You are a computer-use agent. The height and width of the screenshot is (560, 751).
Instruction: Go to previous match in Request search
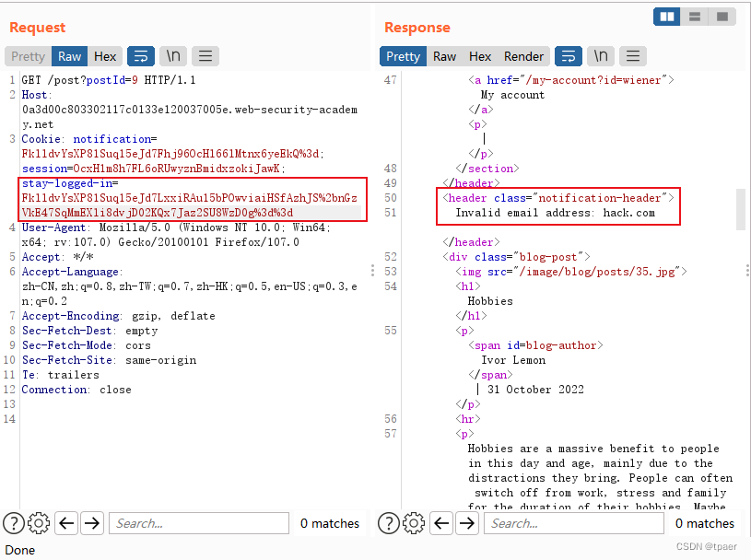pyautogui.click(x=66, y=523)
